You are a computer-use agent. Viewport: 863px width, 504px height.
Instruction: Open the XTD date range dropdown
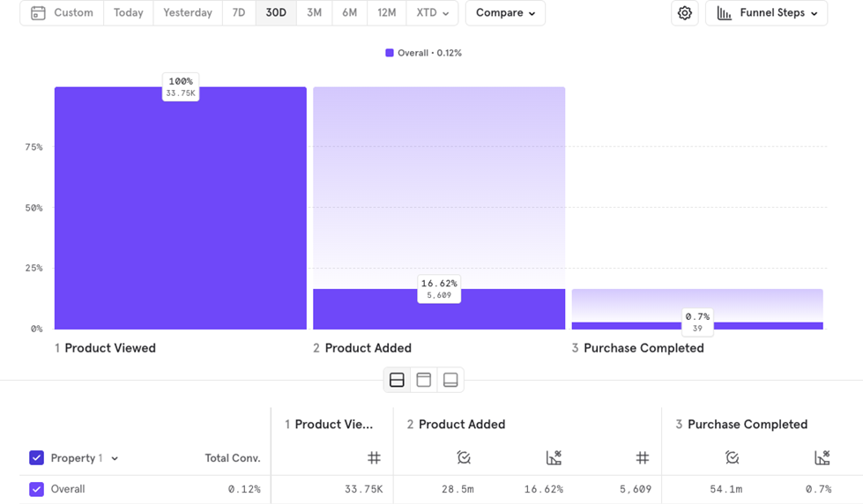click(x=432, y=13)
